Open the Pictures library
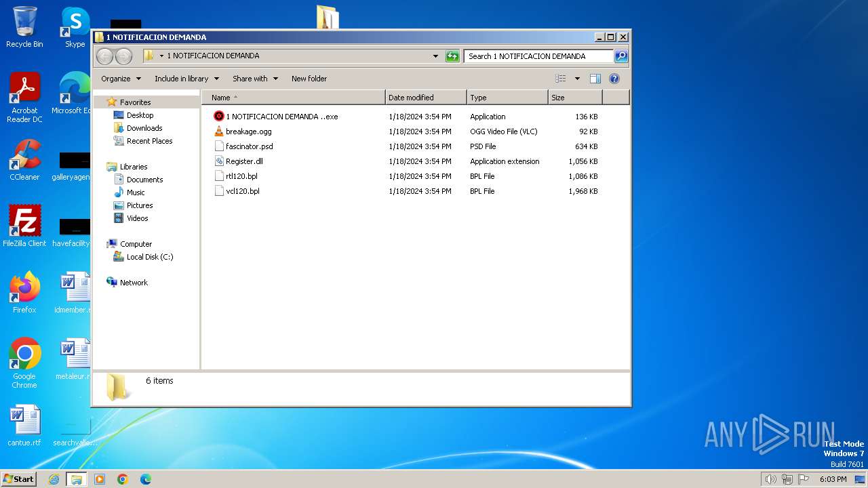868x488 pixels. (x=140, y=205)
